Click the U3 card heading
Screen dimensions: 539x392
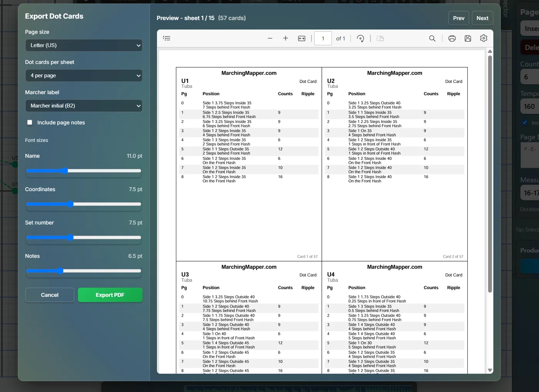pyautogui.click(x=185, y=275)
